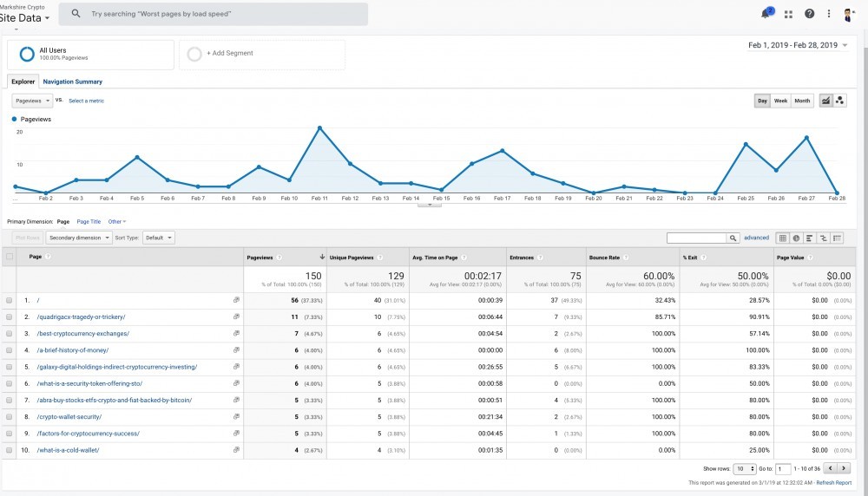The height and width of the screenshot is (496, 868).
Task: Open the Secondary dimension dropdown
Action: (79, 238)
